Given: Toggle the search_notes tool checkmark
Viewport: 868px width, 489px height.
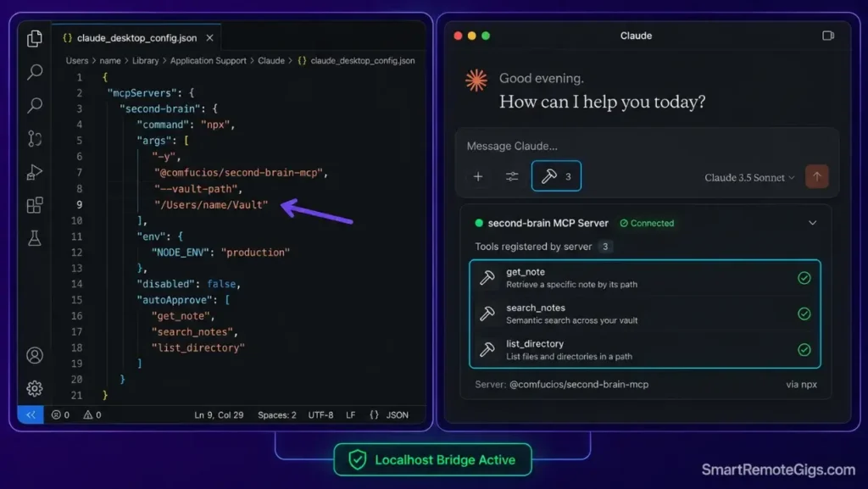Looking at the screenshot, I should 804,314.
